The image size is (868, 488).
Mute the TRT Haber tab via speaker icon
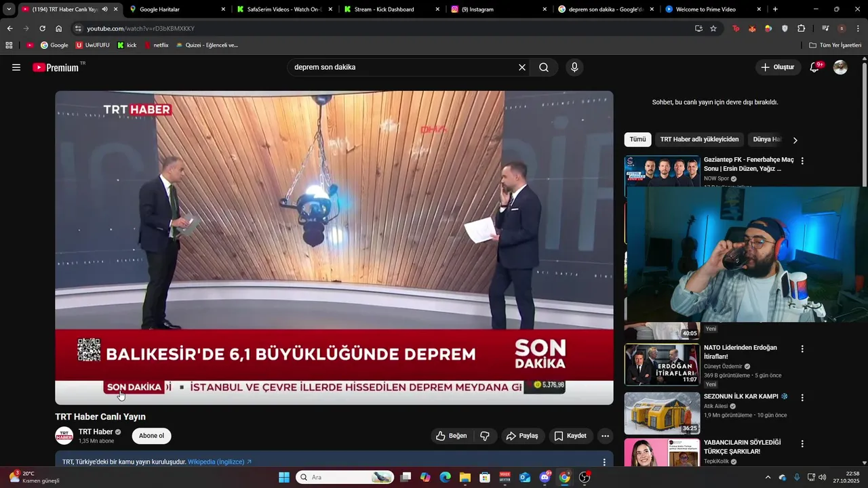click(x=104, y=9)
